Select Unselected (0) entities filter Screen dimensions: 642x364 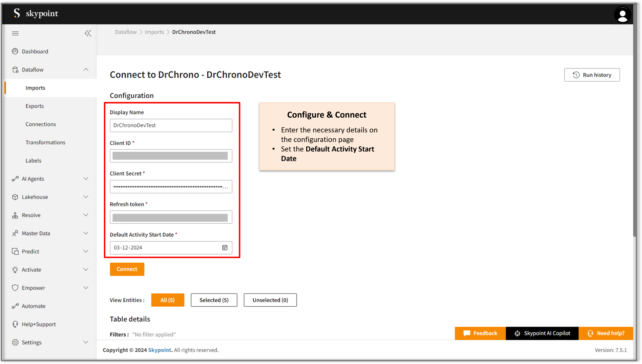pyautogui.click(x=270, y=300)
